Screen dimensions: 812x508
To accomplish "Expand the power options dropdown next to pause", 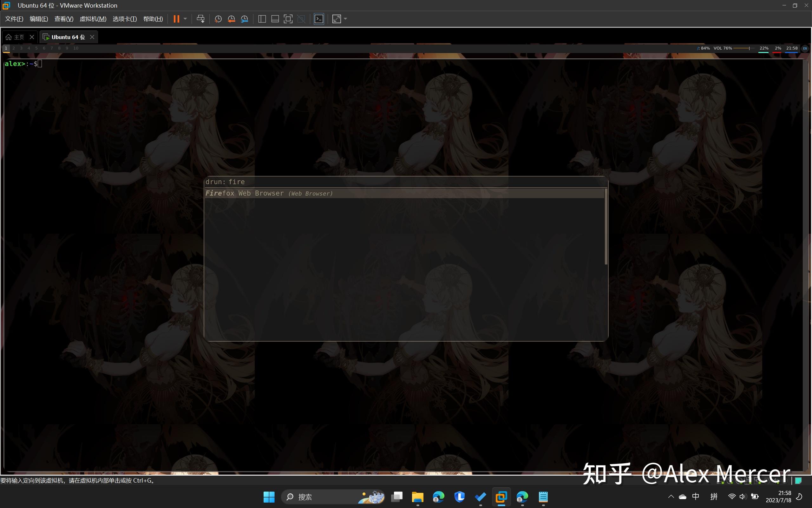I will coord(185,19).
